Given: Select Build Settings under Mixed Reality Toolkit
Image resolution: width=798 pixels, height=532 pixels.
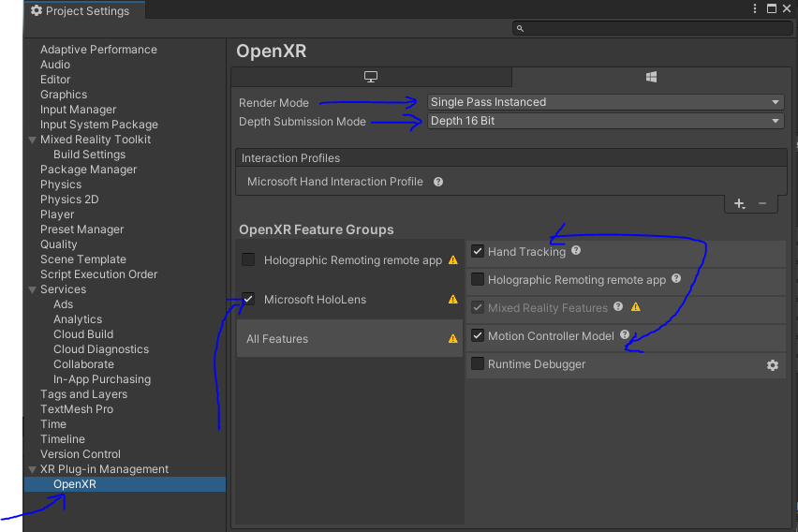Looking at the screenshot, I should coord(89,155).
